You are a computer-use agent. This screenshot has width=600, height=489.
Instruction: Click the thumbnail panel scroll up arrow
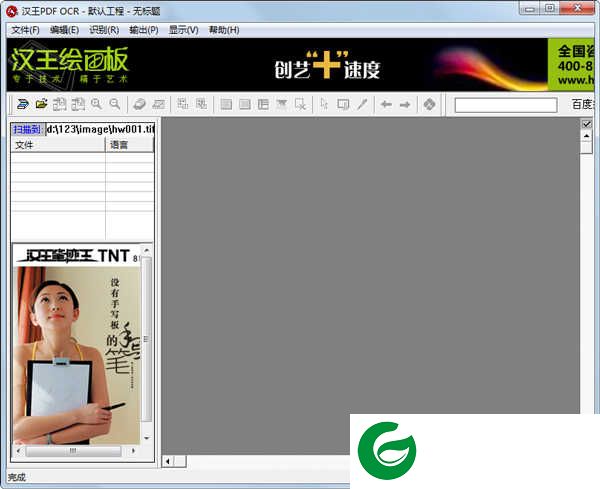click(x=147, y=251)
